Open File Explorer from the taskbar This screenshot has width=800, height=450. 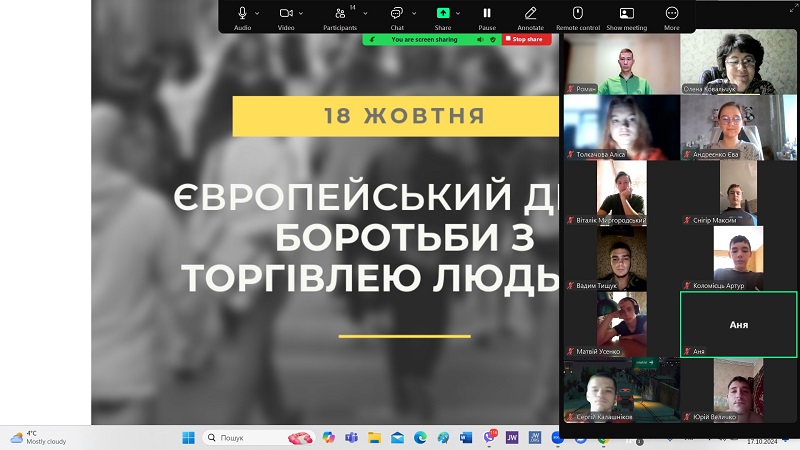(x=374, y=438)
